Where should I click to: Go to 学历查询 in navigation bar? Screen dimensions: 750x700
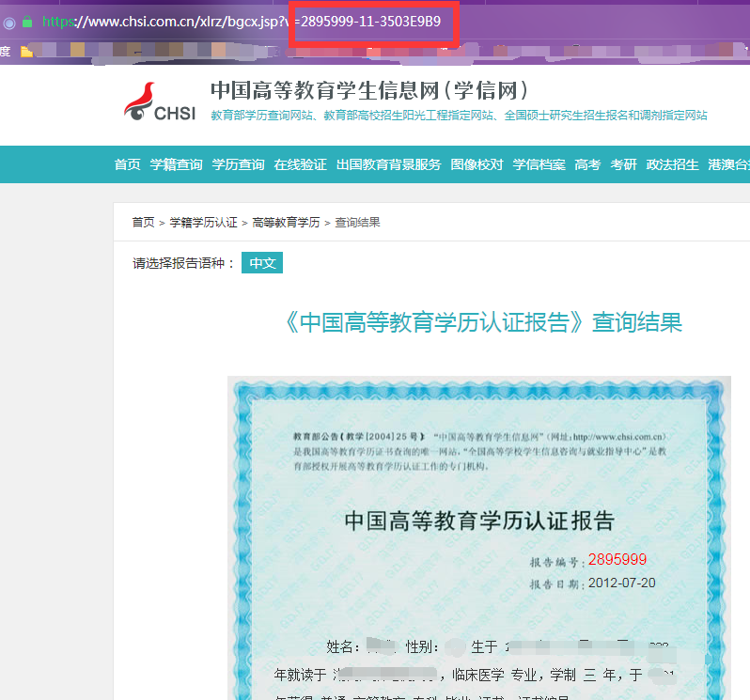click(238, 164)
